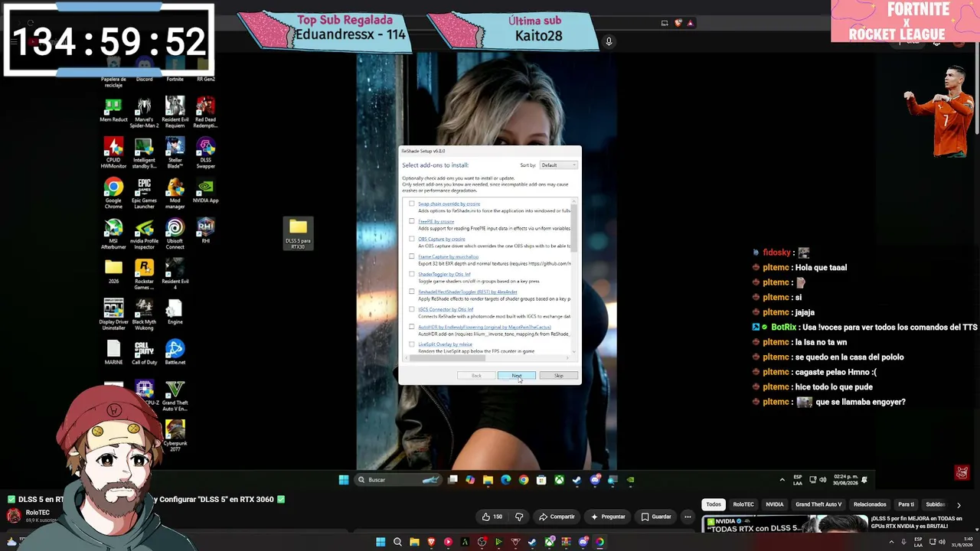Image resolution: width=980 pixels, height=551 pixels.
Task: Open the nvidia Profile Inspector shortcut
Action: coord(144,233)
